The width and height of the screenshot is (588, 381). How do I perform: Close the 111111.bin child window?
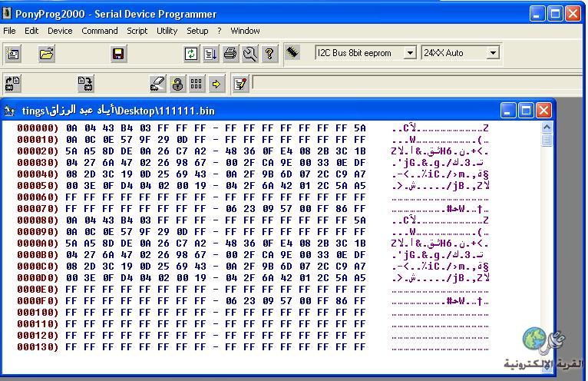pos(543,111)
